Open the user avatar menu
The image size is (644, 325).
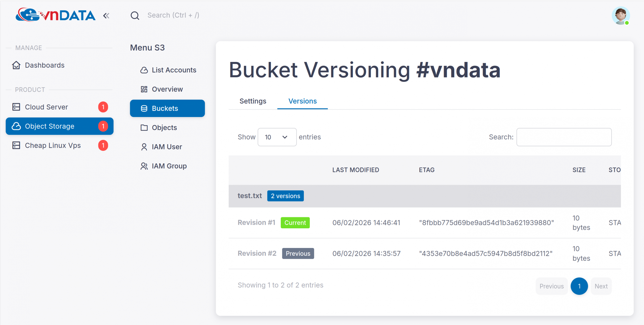coord(620,16)
